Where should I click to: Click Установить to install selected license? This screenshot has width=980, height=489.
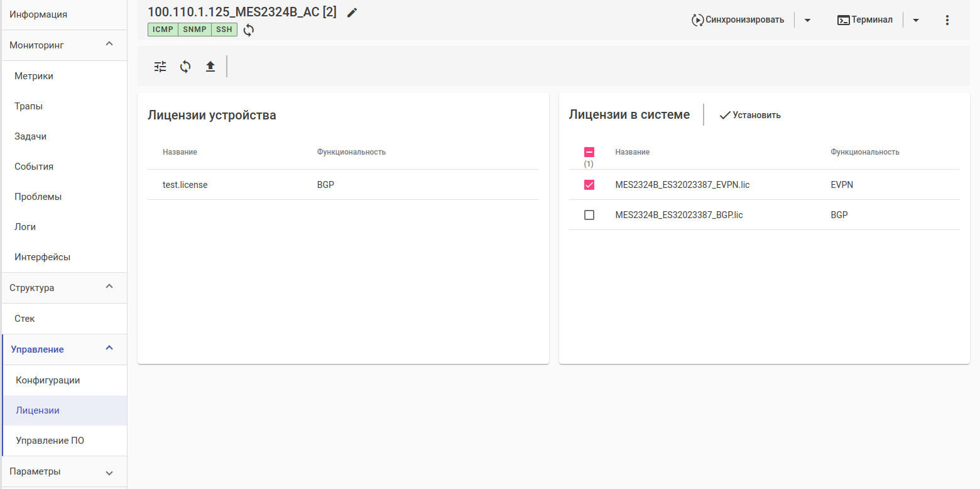point(750,115)
